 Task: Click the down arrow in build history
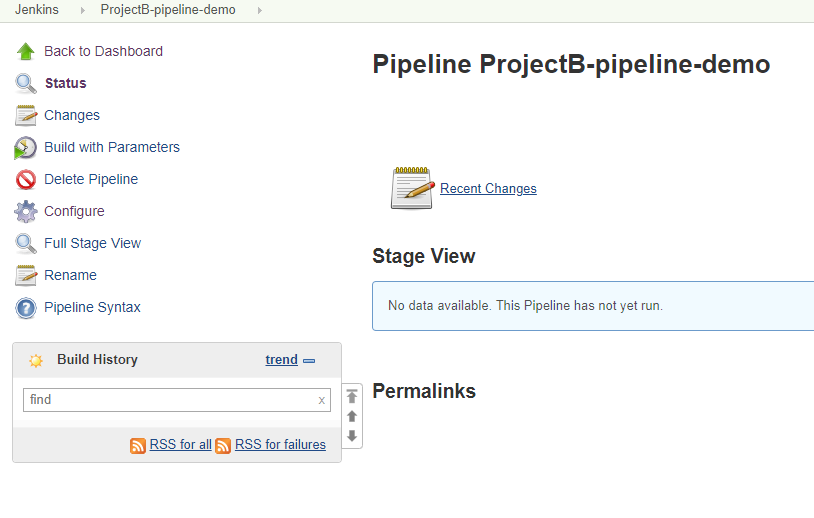[x=352, y=435]
